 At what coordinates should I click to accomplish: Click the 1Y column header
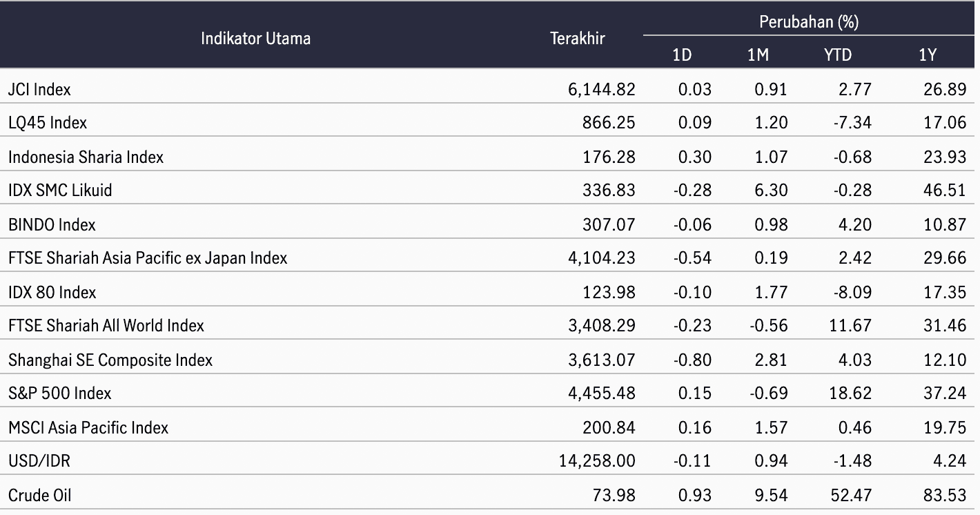tap(928, 55)
